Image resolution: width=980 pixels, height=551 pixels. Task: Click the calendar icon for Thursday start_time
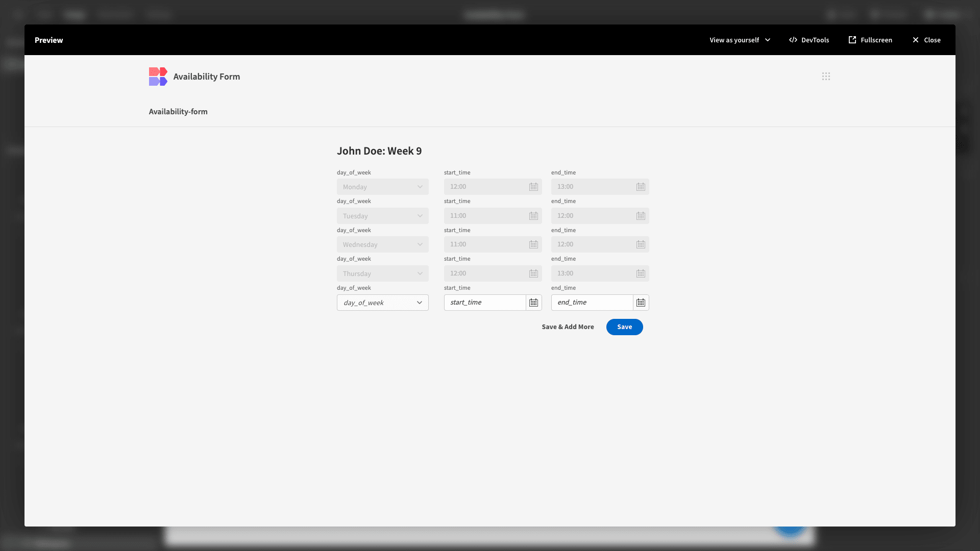(x=533, y=273)
